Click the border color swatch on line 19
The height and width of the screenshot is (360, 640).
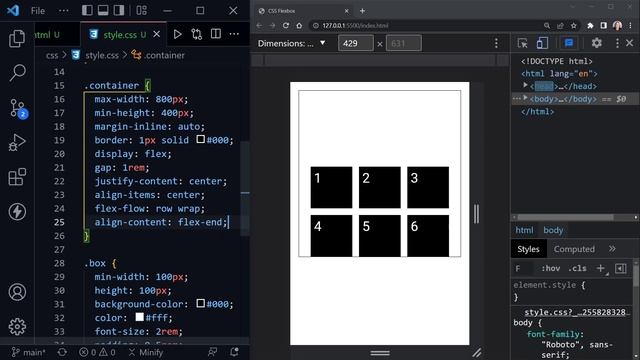(200, 139)
